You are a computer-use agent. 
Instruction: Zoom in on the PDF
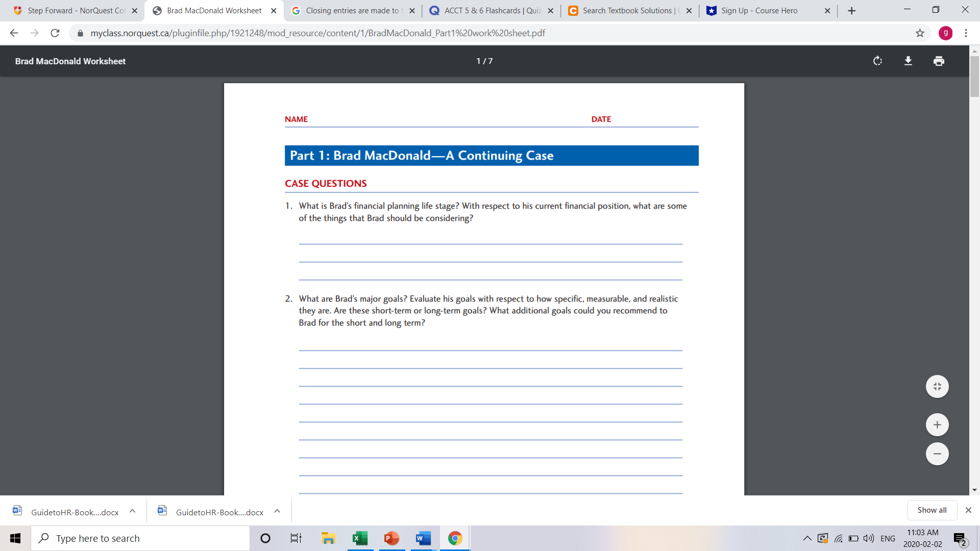pos(937,424)
